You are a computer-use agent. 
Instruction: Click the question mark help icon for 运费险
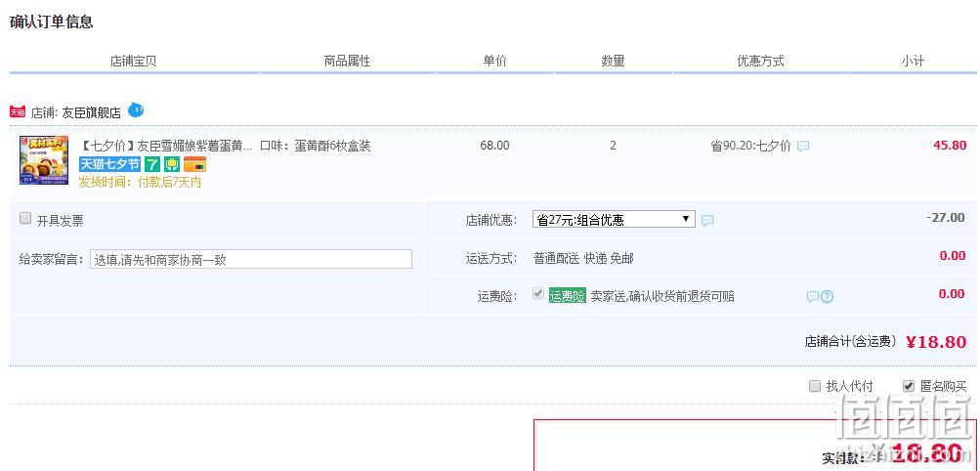coord(827,297)
